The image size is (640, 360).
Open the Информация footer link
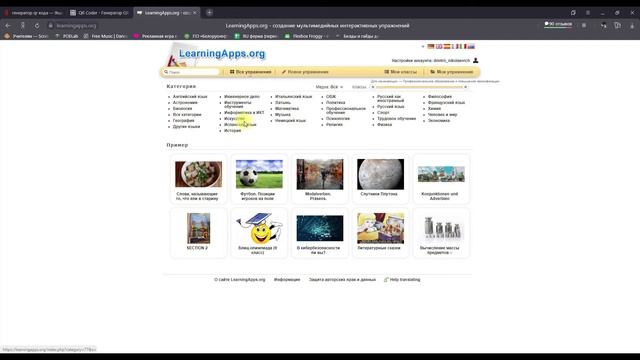287,280
